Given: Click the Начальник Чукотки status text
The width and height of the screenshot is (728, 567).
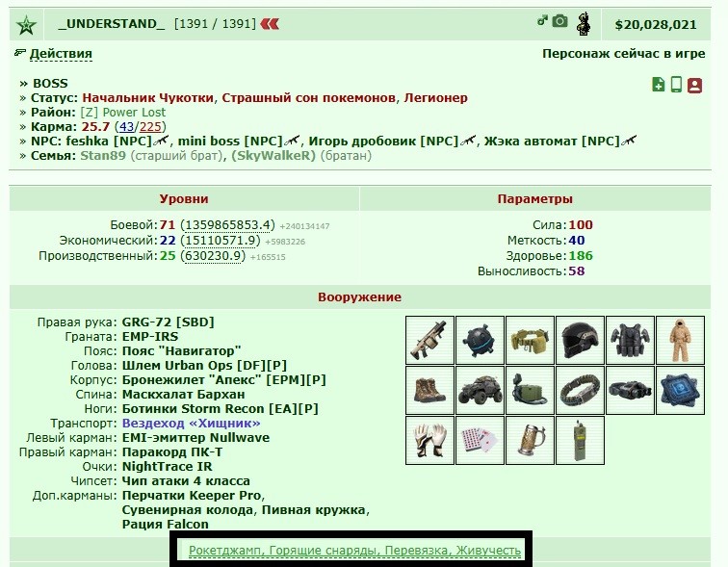Looking at the screenshot, I should tap(147, 98).
